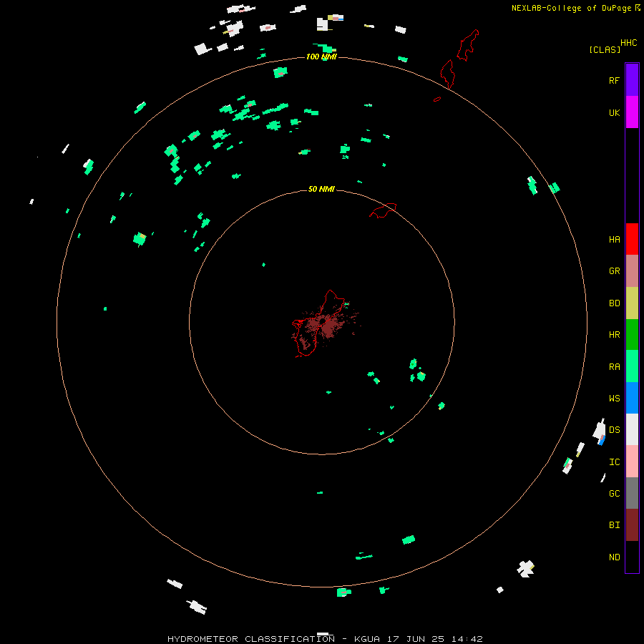Click the HA red legend swatch

(632, 239)
